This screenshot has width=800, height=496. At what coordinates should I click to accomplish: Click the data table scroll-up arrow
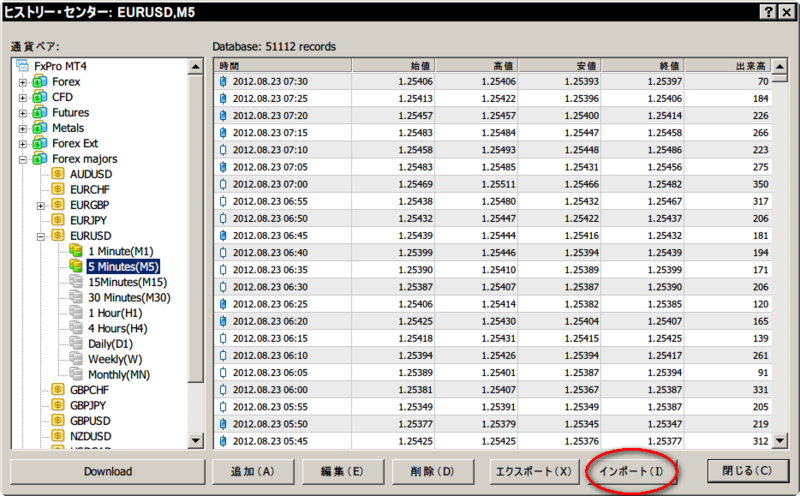pos(780,66)
